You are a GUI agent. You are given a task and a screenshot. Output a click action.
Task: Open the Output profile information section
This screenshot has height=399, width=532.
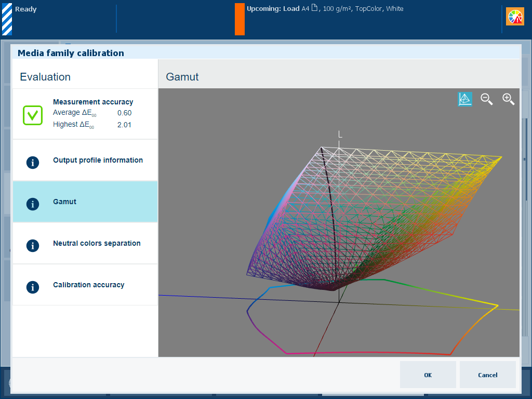98,161
